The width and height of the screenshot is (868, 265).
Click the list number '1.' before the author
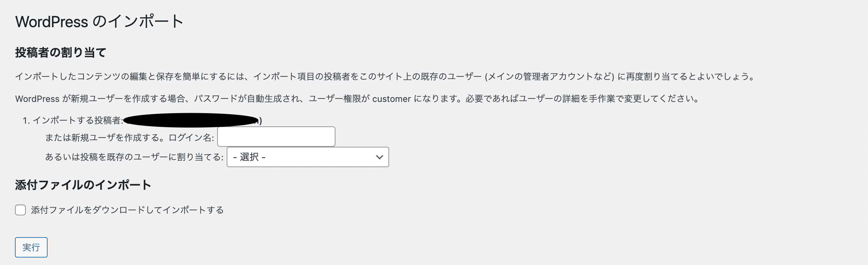26,120
